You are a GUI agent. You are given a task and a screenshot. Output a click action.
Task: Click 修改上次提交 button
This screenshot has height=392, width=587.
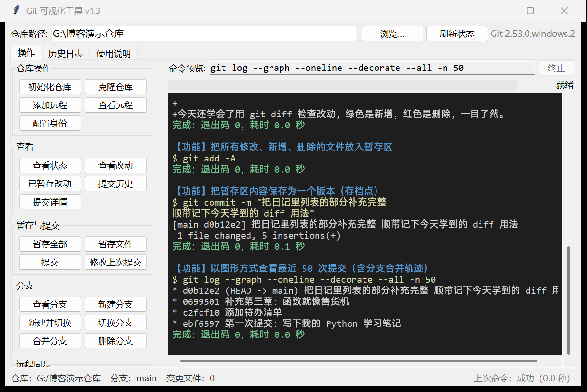tap(116, 262)
